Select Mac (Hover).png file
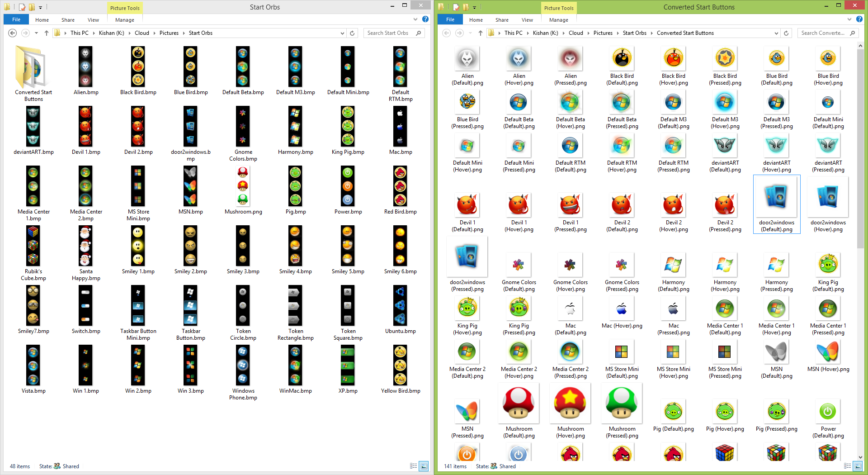Screen dimensions: 868x475 (x=622, y=312)
